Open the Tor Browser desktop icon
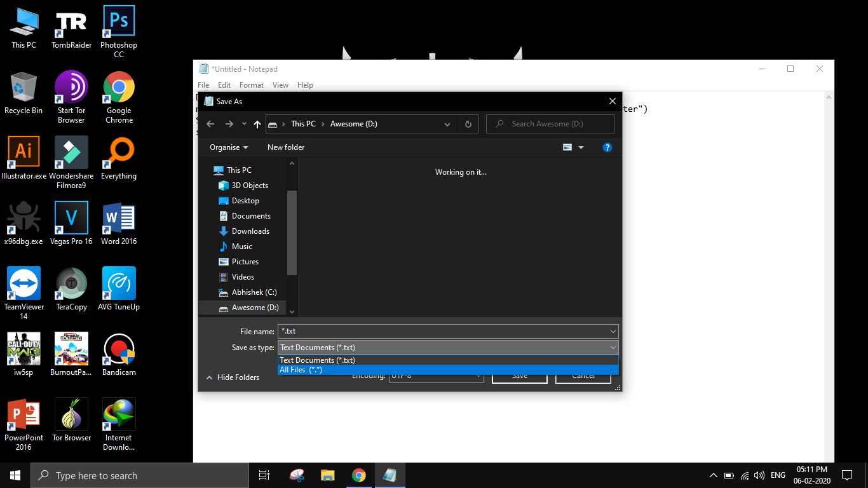This screenshot has height=488, width=868. click(71, 413)
